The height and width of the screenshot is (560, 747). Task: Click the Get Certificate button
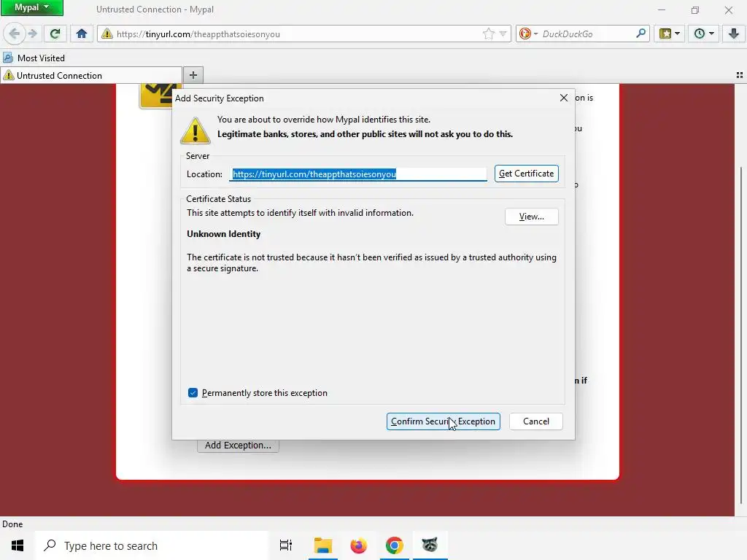click(527, 174)
